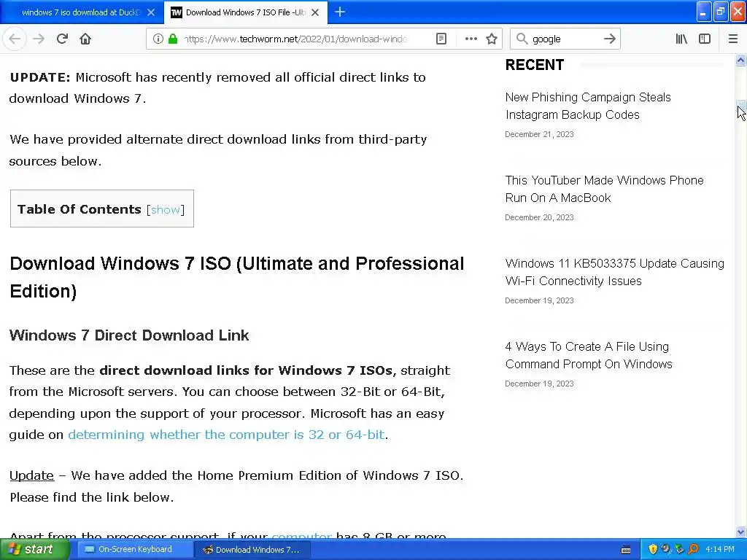Open the Firefox home page

click(85, 39)
